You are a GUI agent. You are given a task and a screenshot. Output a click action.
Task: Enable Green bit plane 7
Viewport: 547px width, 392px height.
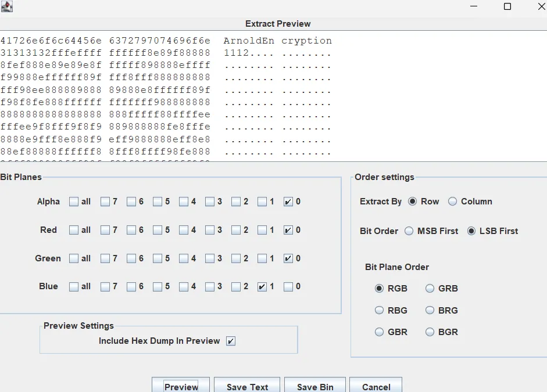pos(105,258)
